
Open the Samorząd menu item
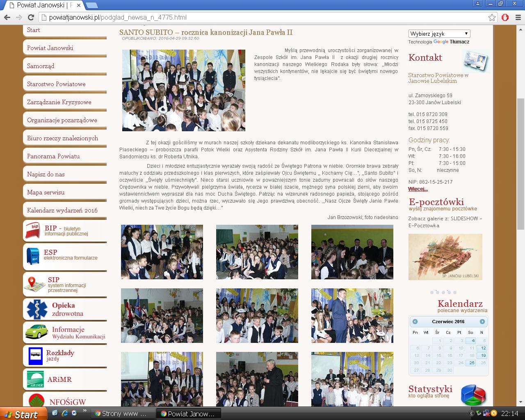(x=41, y=66)
